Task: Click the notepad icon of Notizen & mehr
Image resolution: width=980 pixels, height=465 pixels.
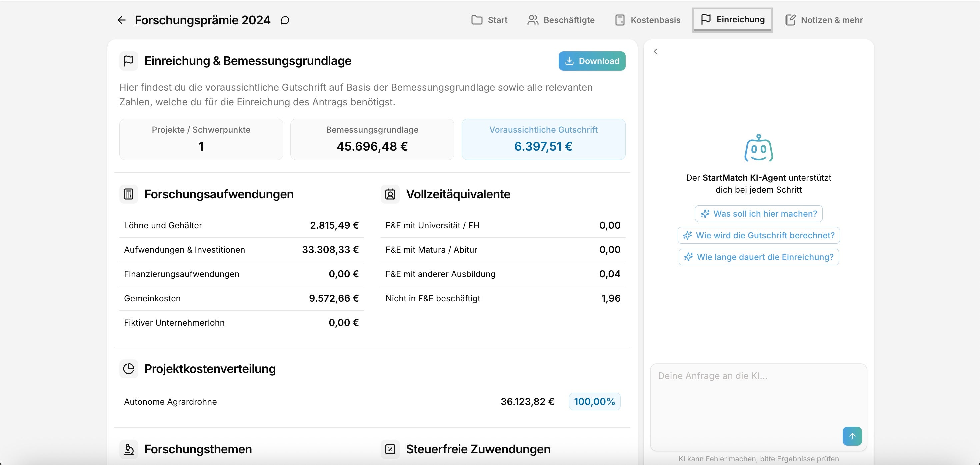Action: pyautogui.click(x=790, y=20)
